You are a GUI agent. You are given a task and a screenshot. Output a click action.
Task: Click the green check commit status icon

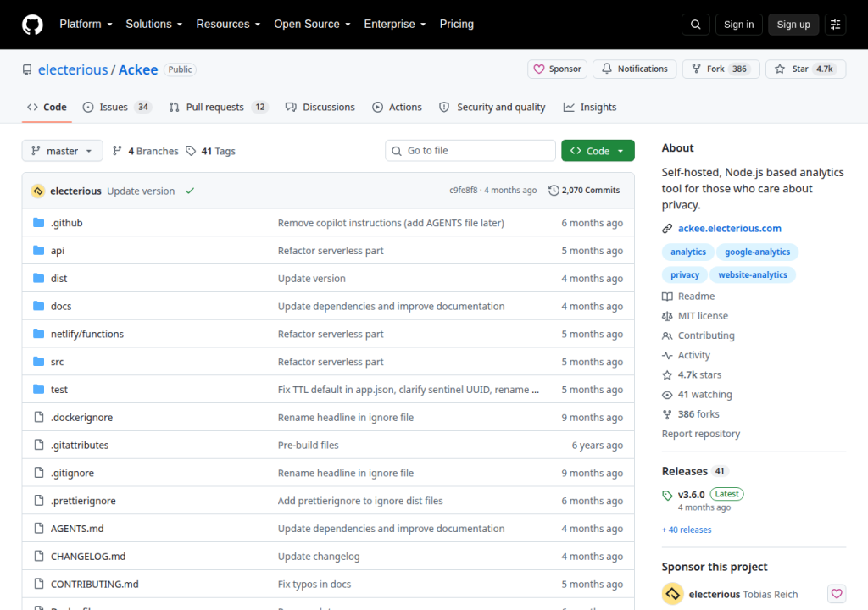pyautogui.click(x=190, y=191)
